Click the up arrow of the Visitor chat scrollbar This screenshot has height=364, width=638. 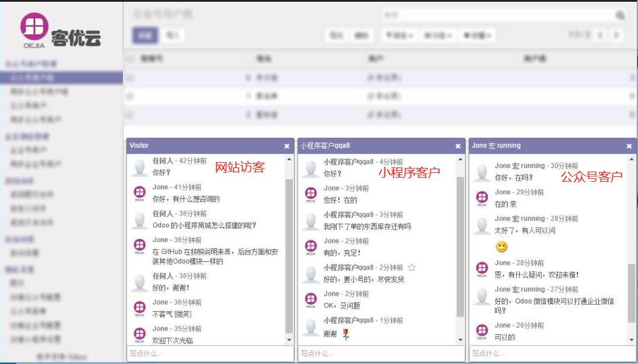coord(289,159)
